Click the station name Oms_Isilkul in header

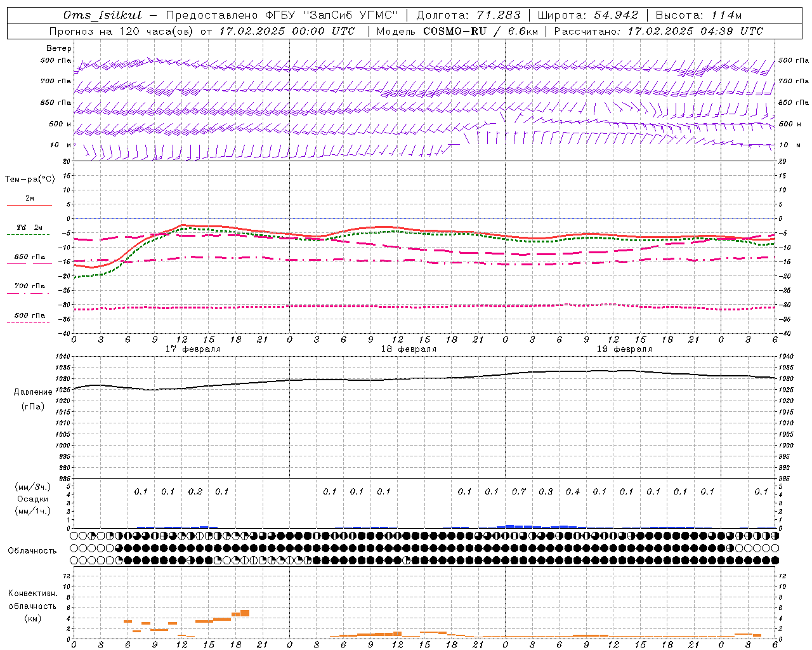(103, 15)
